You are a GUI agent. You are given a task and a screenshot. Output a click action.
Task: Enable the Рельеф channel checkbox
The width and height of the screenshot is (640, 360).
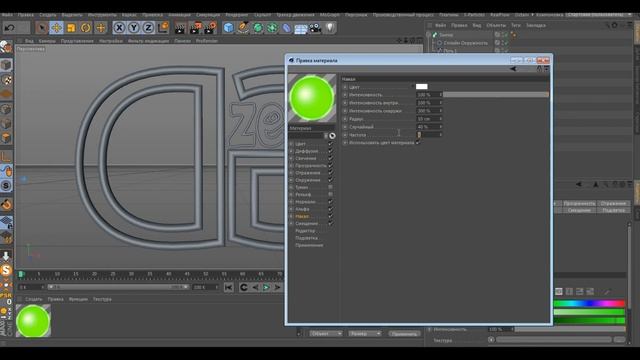330,194
